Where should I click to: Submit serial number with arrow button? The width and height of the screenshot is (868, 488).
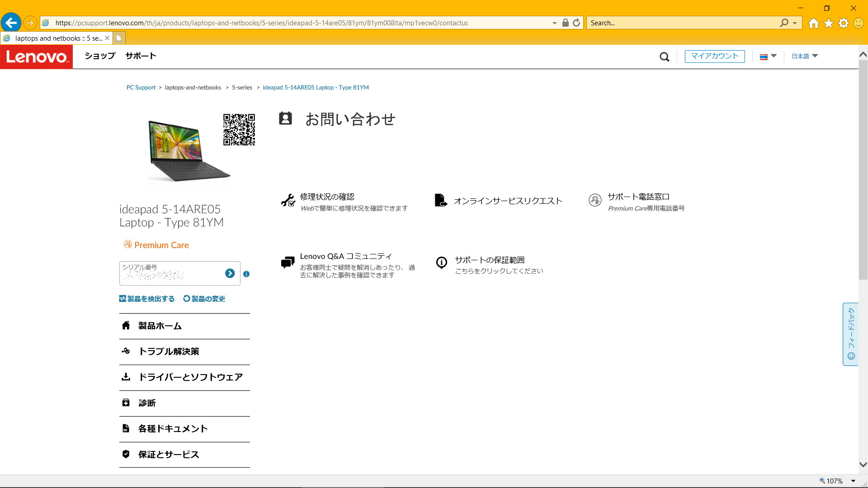coord(230,273)
